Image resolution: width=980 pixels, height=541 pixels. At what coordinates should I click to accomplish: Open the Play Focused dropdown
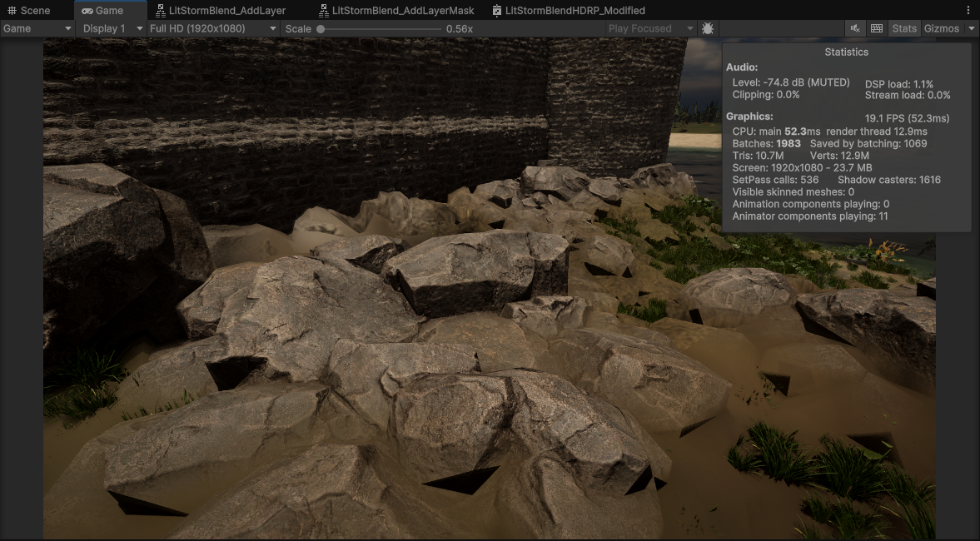click(x=650, y=28)
